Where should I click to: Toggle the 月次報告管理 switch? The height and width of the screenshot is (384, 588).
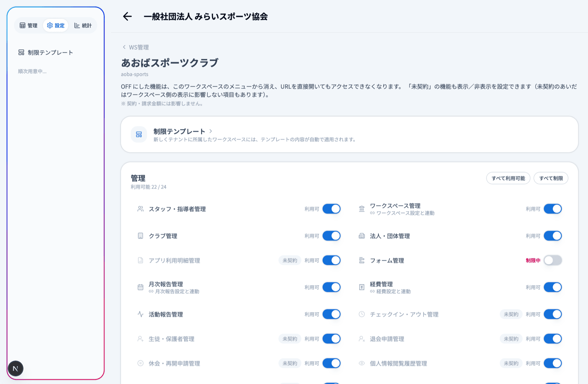click(x=331, y=287)
